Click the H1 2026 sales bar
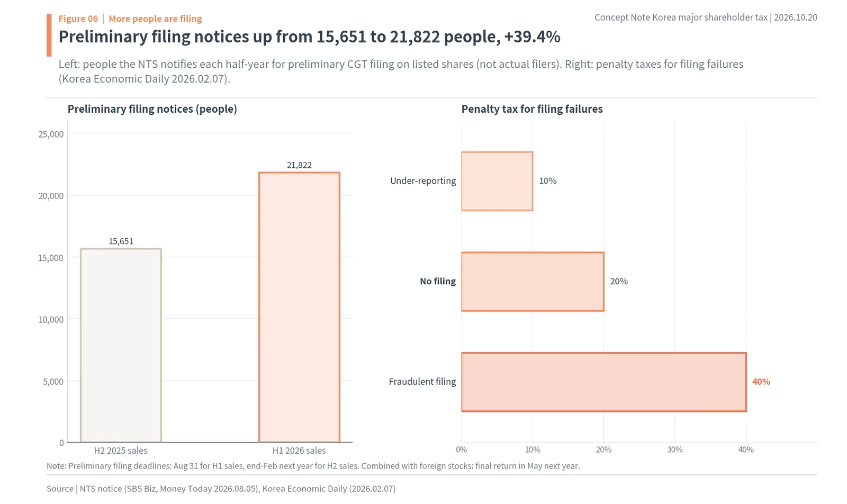The image size is (847, 504). pos(299,307)
